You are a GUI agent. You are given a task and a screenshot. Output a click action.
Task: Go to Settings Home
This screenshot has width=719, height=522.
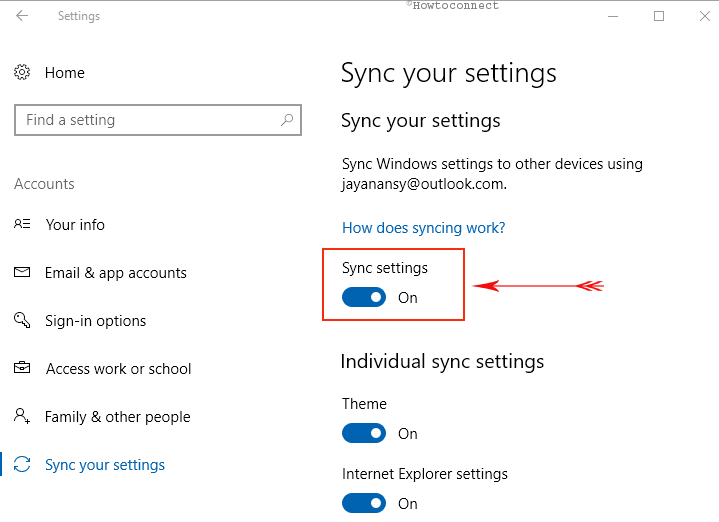(x=65, y=73)
